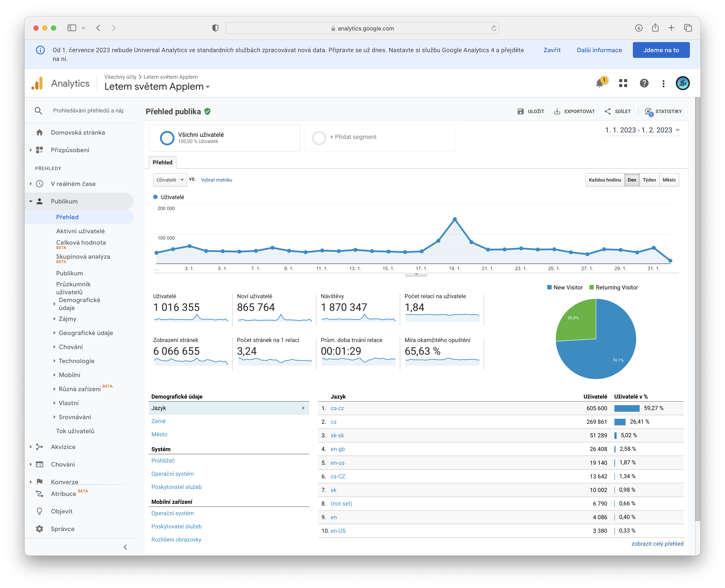The image size is (725, 588).
Task: Click the Exportovat download icon
Action: (x=557, y=111)
